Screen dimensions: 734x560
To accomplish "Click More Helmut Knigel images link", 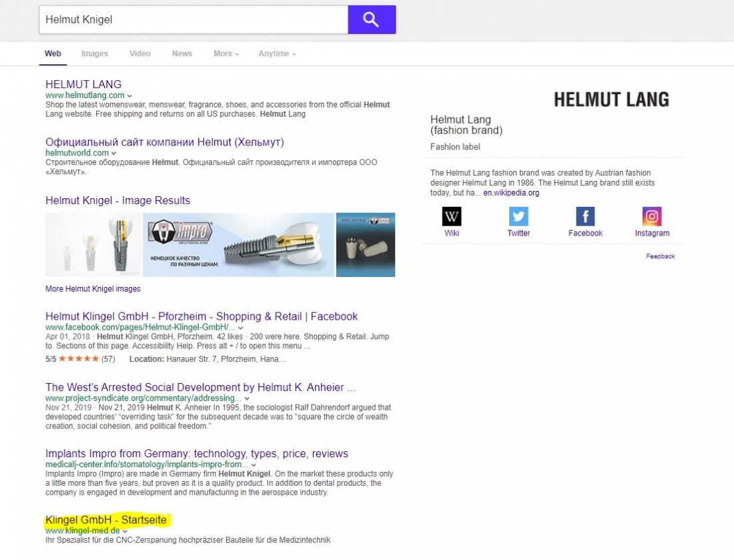I will (93, 289).
